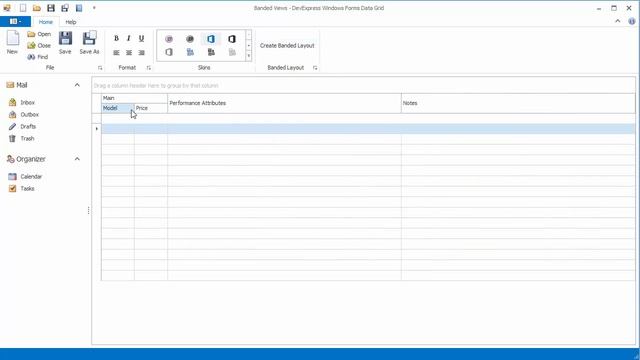Screen dimensions: 640x360
Task: Open Format group dialog launcher
Action: click(x=149, y=68)
